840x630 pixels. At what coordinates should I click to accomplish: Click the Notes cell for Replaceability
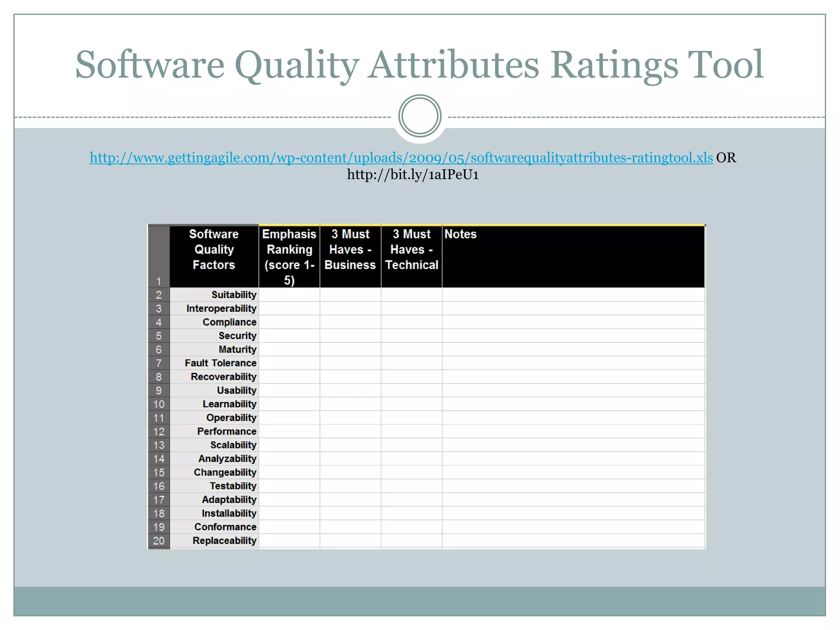pos(573,541)
